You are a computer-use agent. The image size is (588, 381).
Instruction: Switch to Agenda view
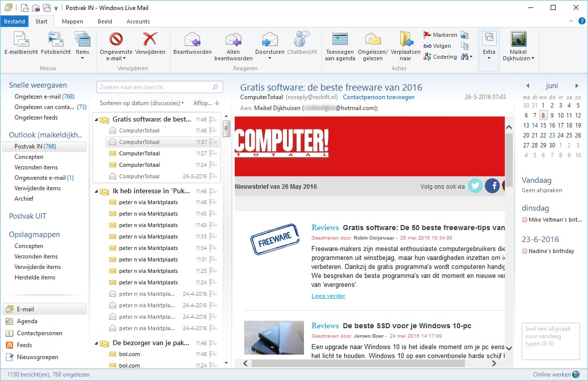[x=27, y=321]
